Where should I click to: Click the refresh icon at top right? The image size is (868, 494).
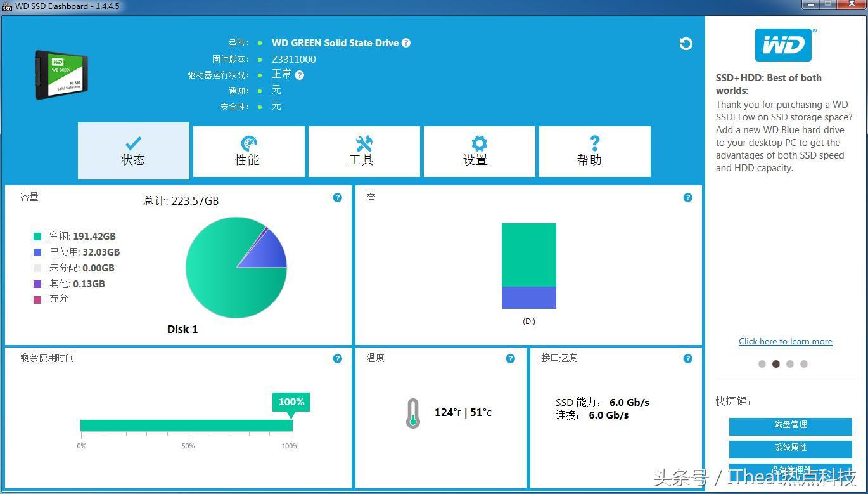pos(686,44)
